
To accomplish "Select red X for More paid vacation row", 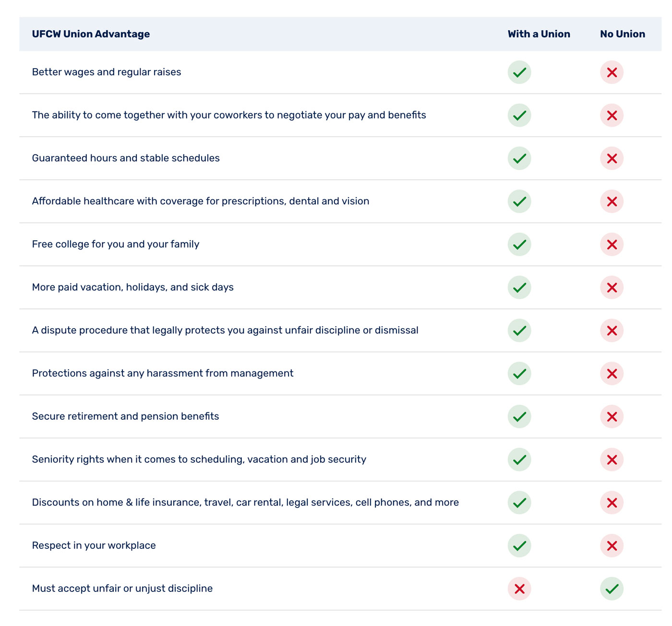I will click(612, 287).
